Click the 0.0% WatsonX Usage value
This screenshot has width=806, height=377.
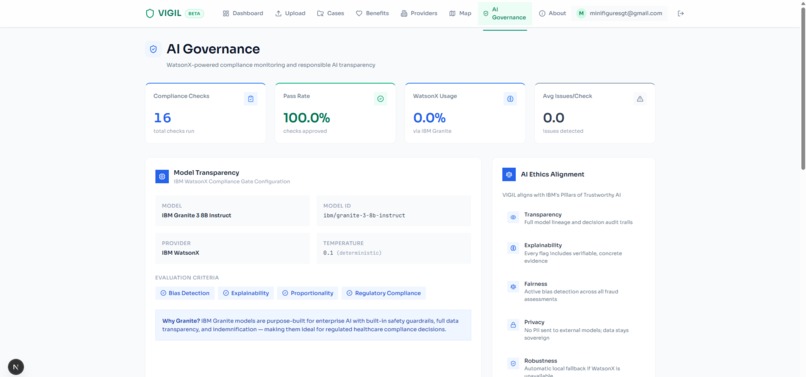tap(429, 118)
